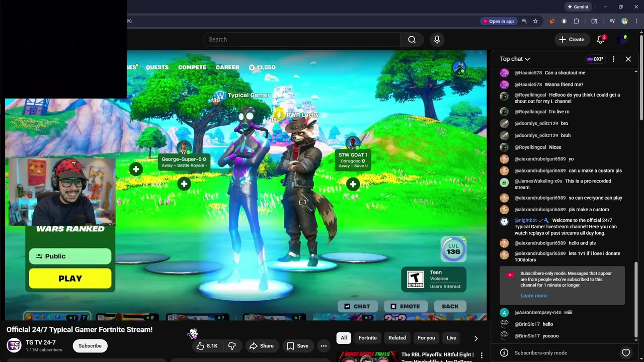Click George-Super-5 player nameplate

pyautogui.click(x=184, y=162)
